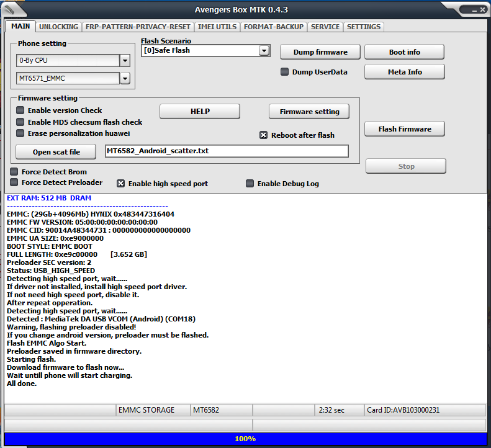Viewport: 491px width, 448px height.
Task: Click the MT6582 status bar cell
Action: (222, 410)
